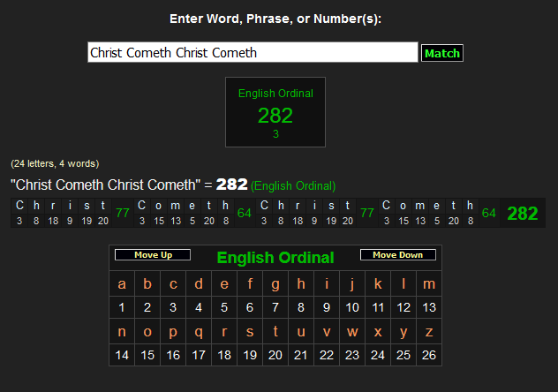Screen dimensions: 558x392
Task: Click the green Match button
Action: tap(441, 53)
